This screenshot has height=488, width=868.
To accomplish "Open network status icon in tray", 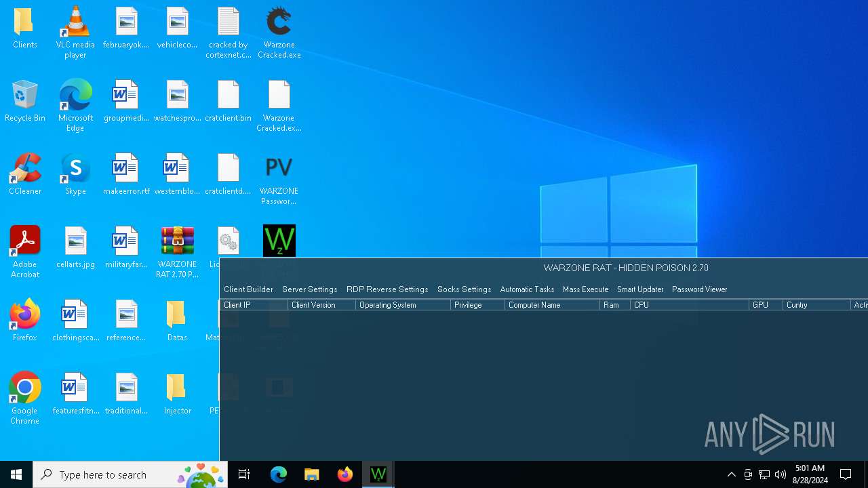I will [x=764, y=474].
